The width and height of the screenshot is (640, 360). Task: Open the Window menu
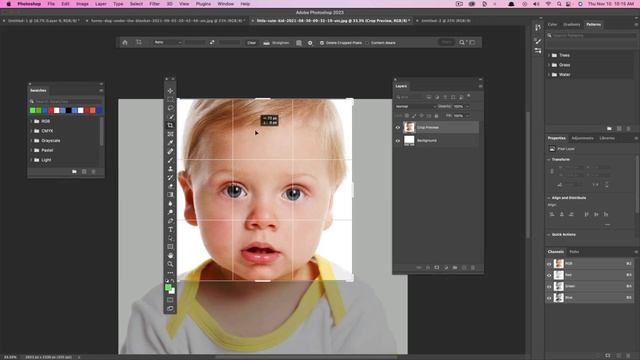point(225,4)
